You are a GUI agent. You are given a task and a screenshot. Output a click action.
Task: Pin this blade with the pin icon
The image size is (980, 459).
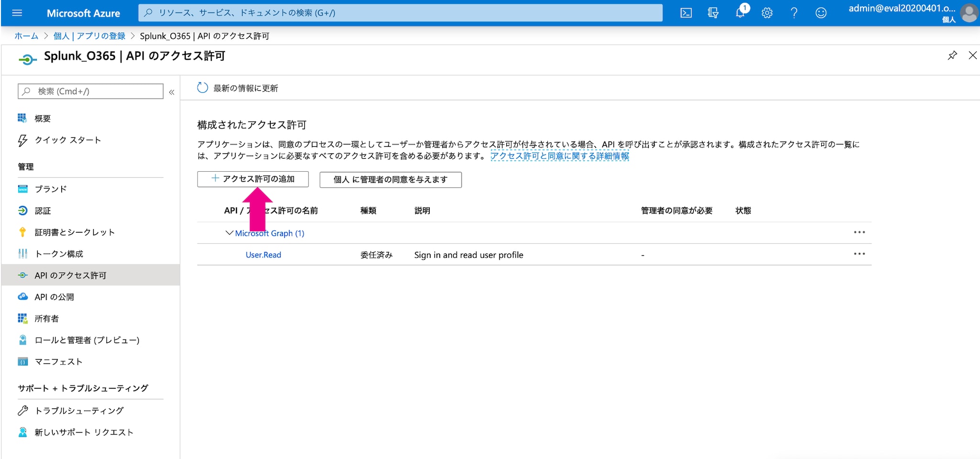[952, 55]
